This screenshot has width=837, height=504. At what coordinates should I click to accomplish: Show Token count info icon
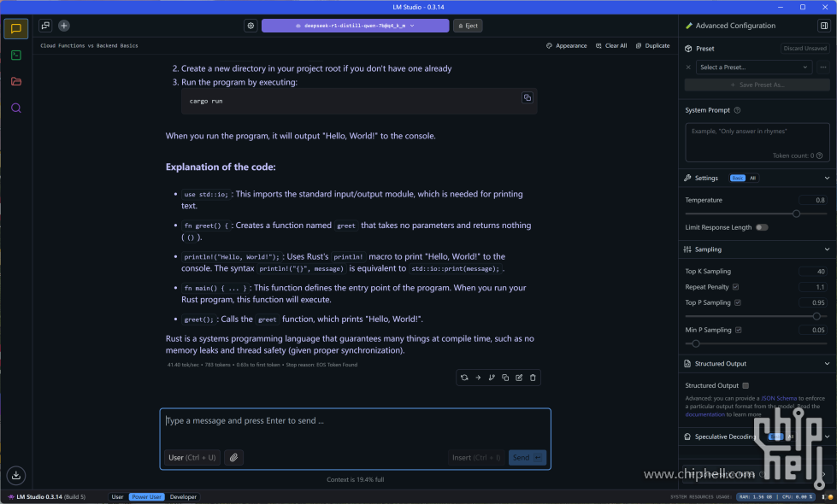pyautogui.click(x=819, y=155)
